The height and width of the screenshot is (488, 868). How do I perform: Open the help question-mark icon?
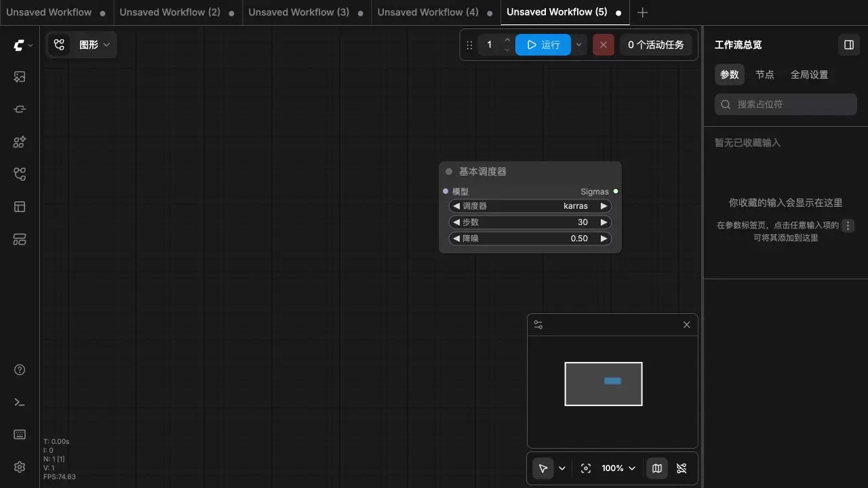[20, 370]
